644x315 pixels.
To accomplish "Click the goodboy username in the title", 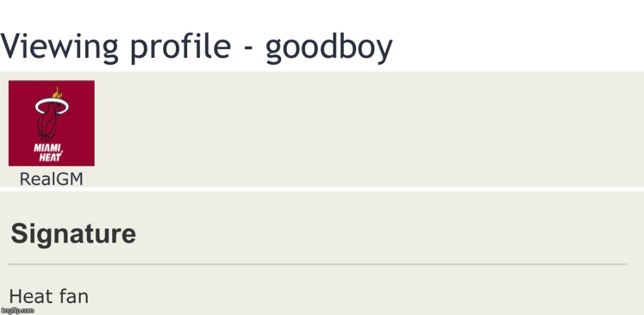I will pyautogui.click(x=329, y=48).
